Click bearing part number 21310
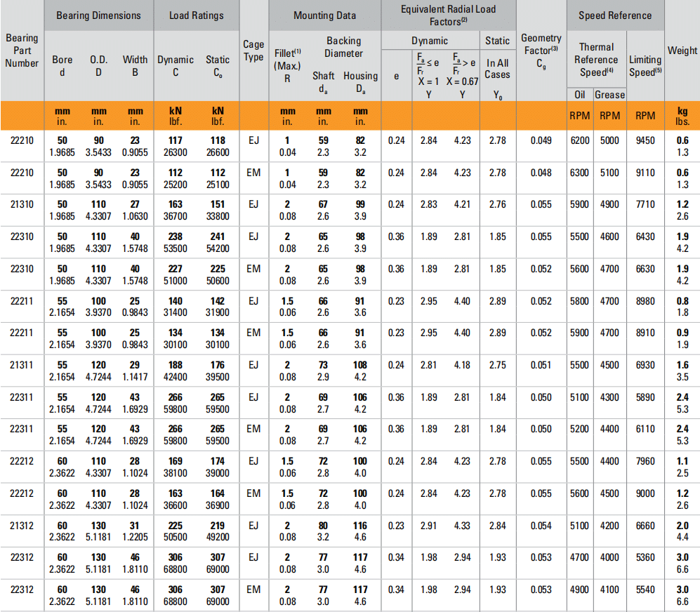 (x=22, y=204)
